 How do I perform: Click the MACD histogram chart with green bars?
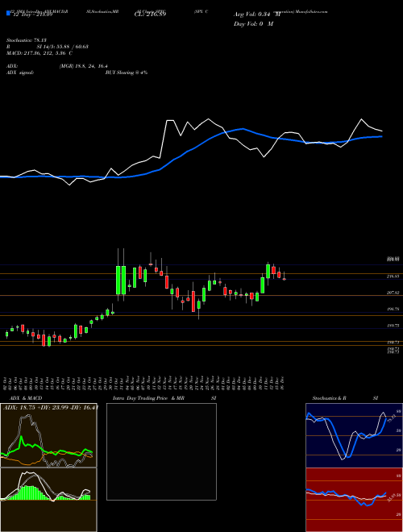[x=48, y=500]
